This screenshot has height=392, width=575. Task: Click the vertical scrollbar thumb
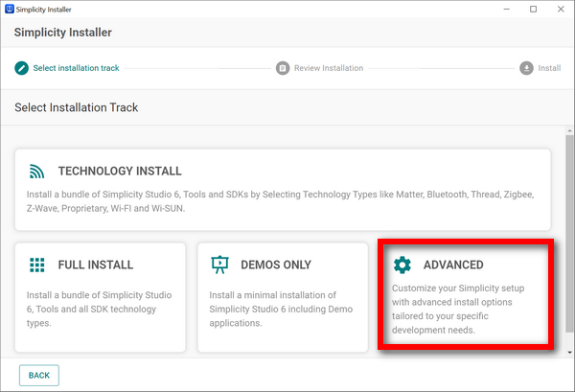pos(569,234)
